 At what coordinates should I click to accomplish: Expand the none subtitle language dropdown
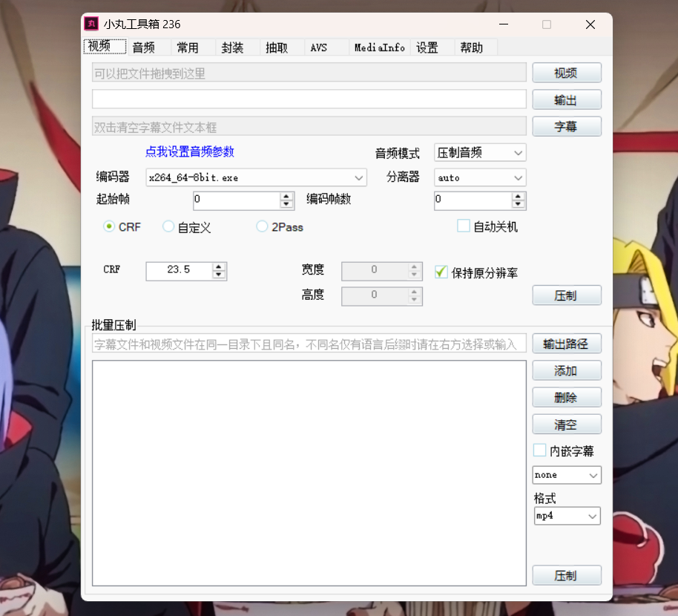[567, 475]
